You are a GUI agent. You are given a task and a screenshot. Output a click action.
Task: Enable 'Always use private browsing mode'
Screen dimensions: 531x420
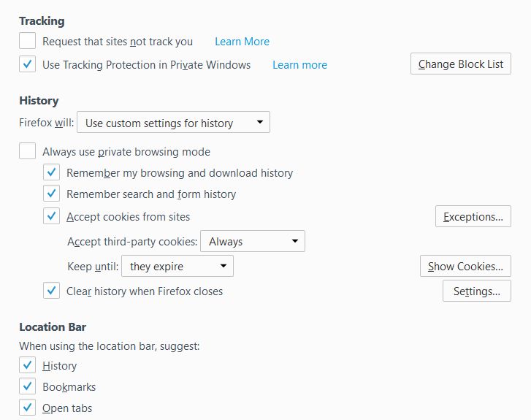coord(27,151)
